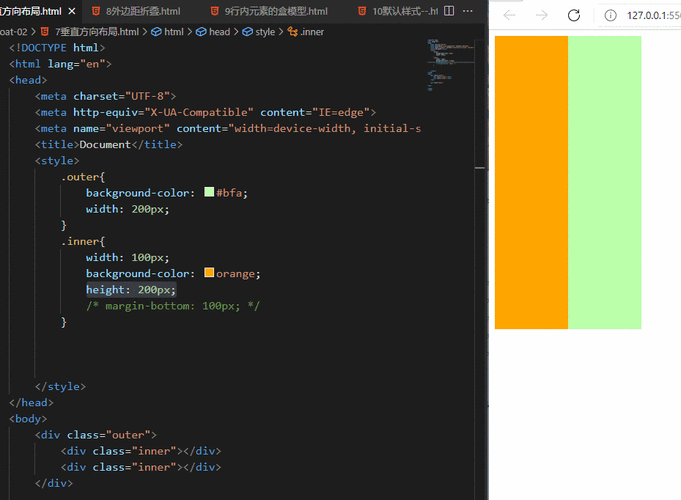Click the closing '</style>' tag line

[x=60, y=387]
